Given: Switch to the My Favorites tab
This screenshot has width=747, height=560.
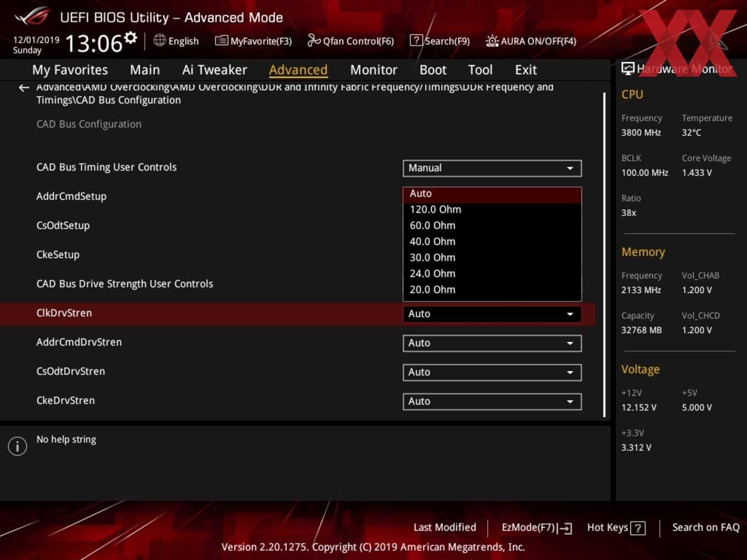Looking at the screenshot, I should coord(70,70).
